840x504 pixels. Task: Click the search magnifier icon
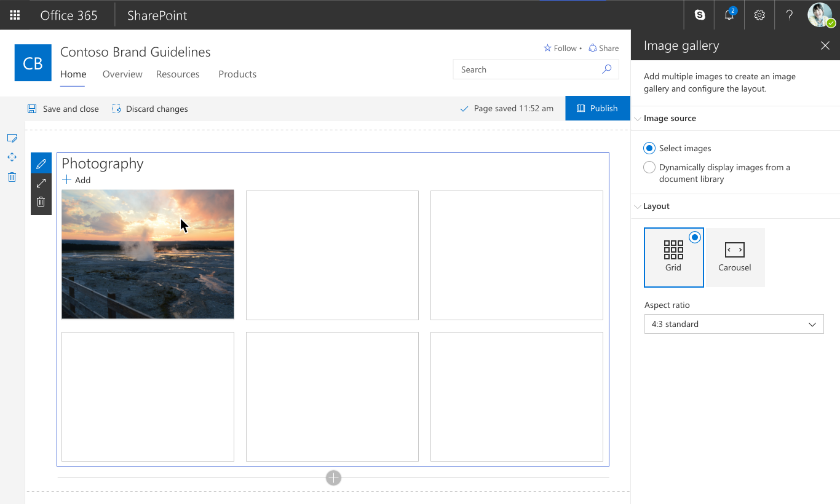click(606, 69)
